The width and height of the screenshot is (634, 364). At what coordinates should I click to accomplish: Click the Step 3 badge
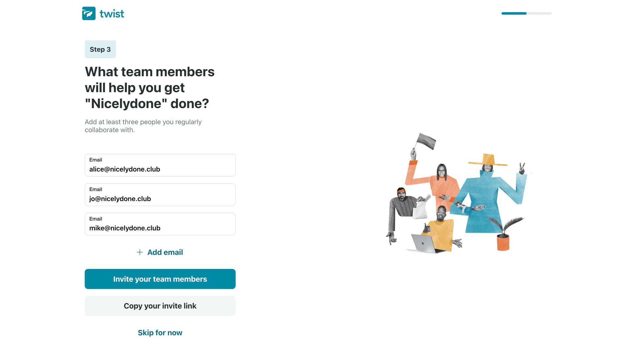(x=100, y=49)
